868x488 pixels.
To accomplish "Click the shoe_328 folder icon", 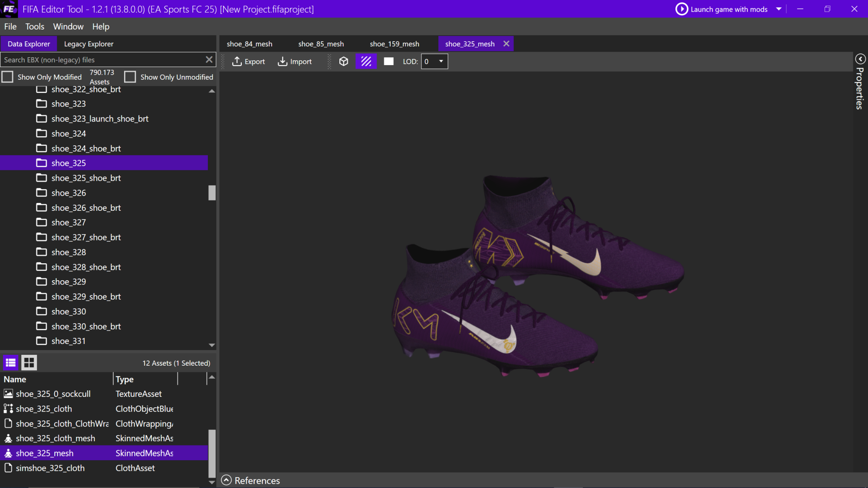I will 42,252.
